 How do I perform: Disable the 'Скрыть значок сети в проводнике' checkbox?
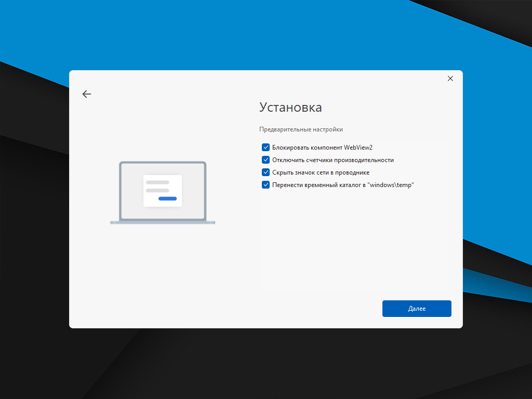[265, 172]
